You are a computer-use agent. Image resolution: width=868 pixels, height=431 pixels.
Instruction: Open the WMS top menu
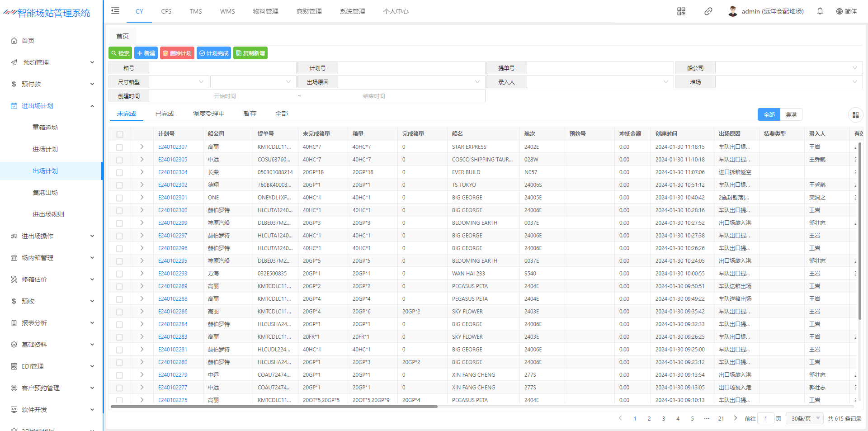coord(227,11)
